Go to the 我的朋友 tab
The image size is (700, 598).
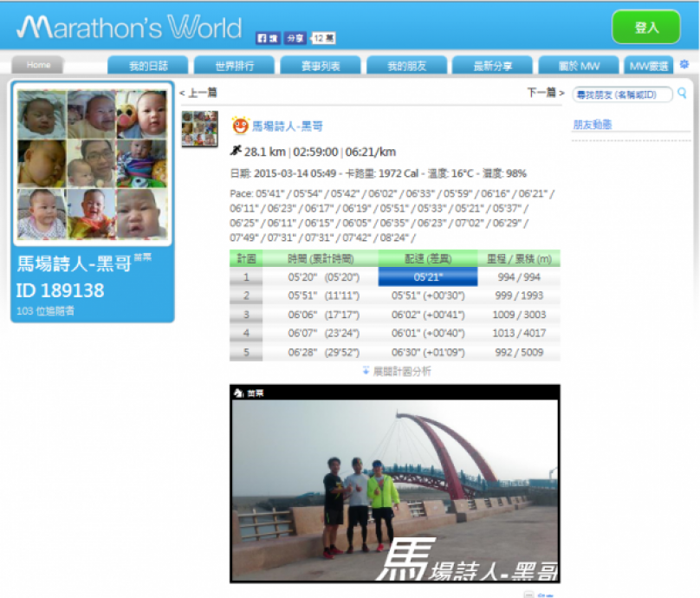pyautogui.click(x=406, y=66)
